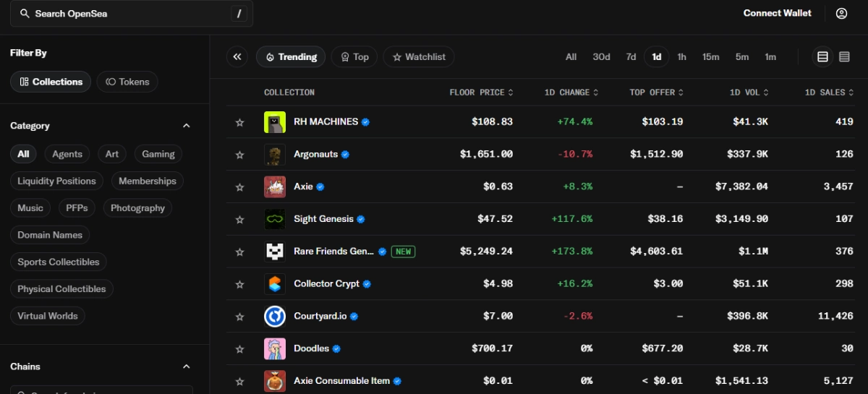868x394 pixels.
Task: Filter category by Virtual Worlds
Action: tap(48, 316)
